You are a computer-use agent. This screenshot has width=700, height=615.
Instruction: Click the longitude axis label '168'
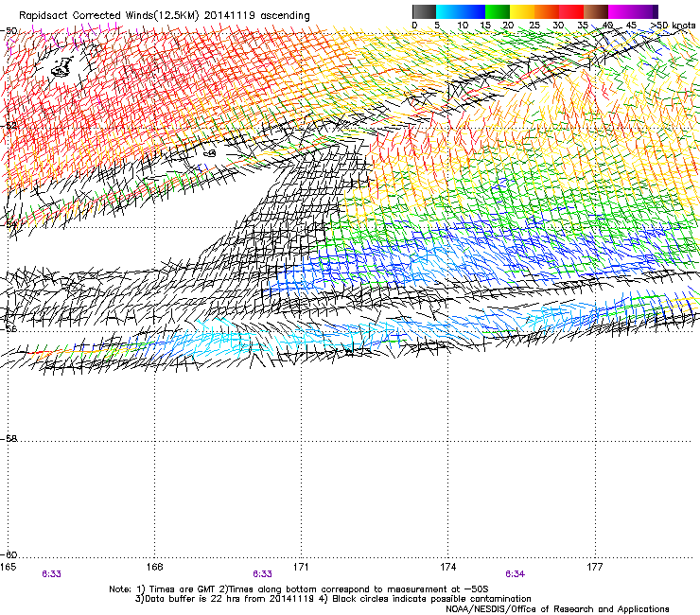pyautogui.click(x=154, y=567)
